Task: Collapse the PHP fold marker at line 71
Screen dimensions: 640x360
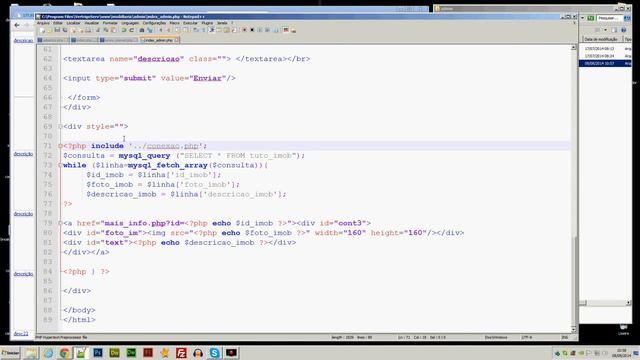Action: tap(60, 146)
